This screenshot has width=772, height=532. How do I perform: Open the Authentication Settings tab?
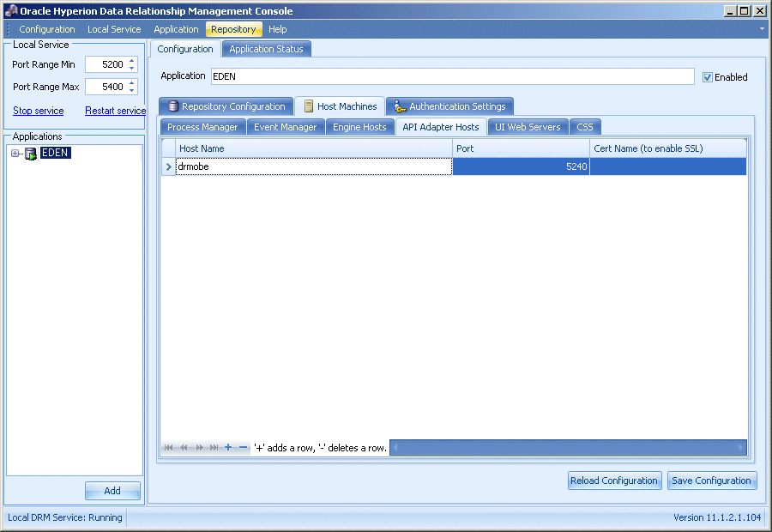point(450,106)
